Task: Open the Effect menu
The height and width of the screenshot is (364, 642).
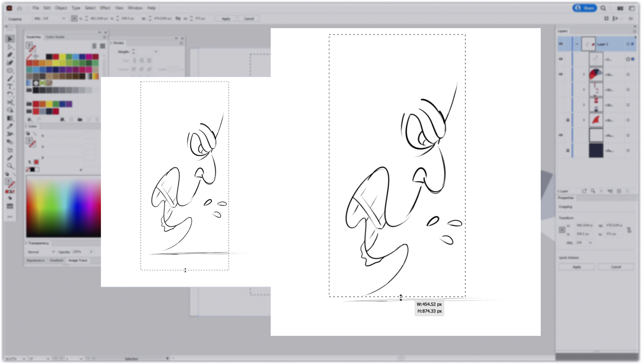Action: click(x=105, y=8)
